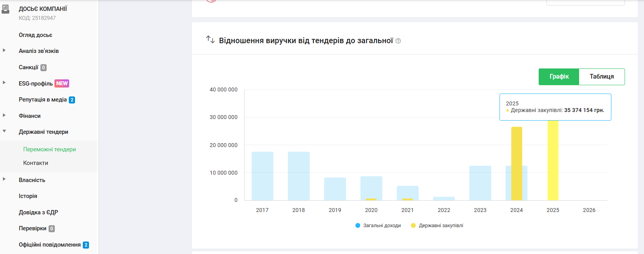This screenshot has width=644, height=254.
Task: Open the Контакти link
Action: point(36,163)
